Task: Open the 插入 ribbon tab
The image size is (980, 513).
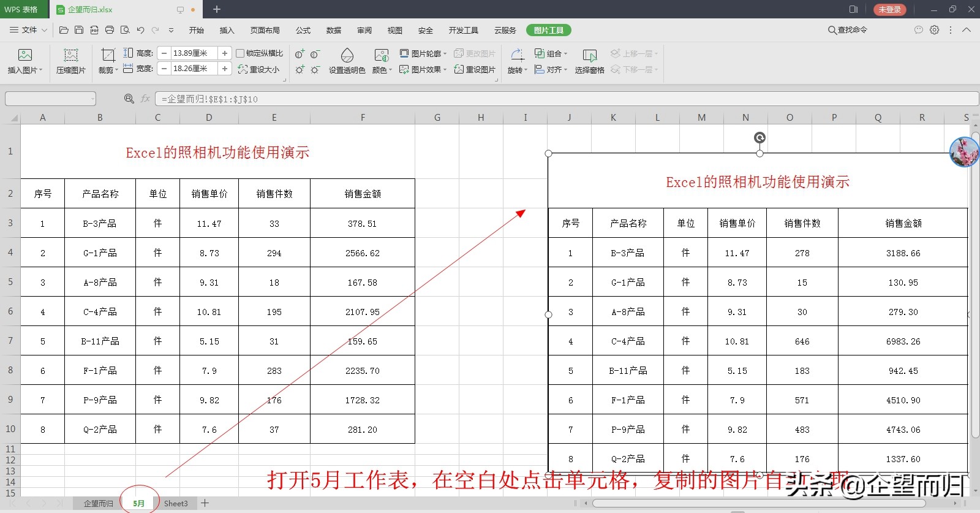Action: (x=227, y=30)
